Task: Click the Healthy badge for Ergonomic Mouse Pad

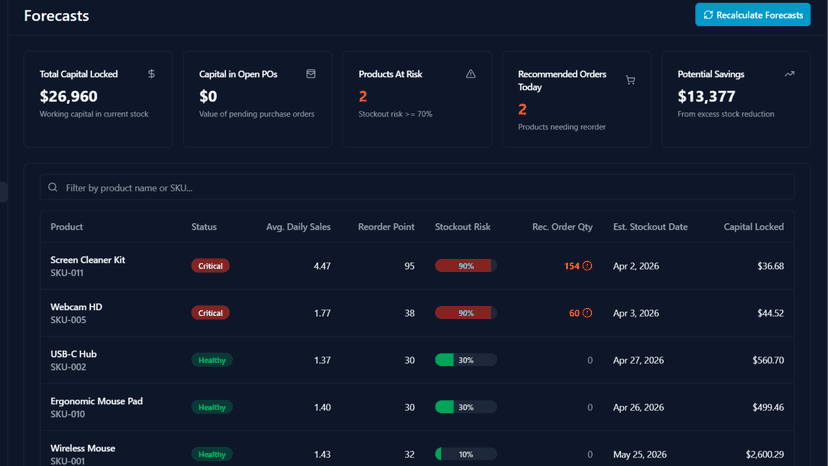Action: [212, 407]
